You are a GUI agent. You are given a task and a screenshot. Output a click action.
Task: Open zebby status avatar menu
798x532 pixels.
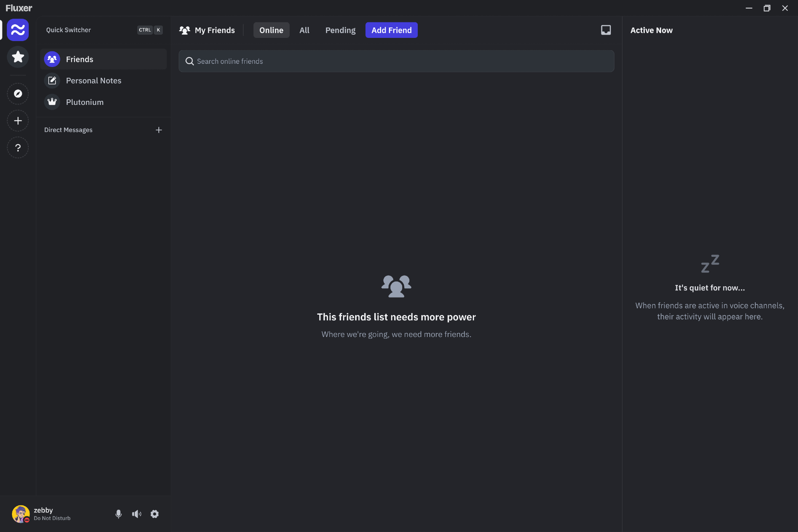point(21,514)
